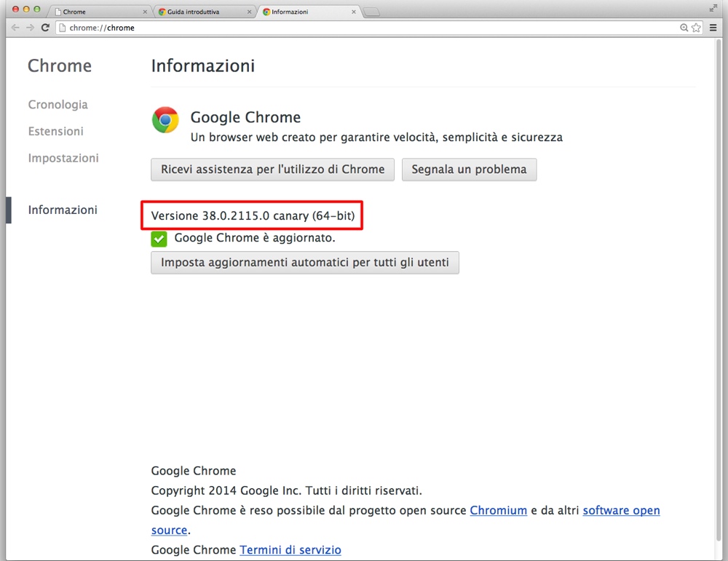Open the Termini di servizio link

coord(290,550)
